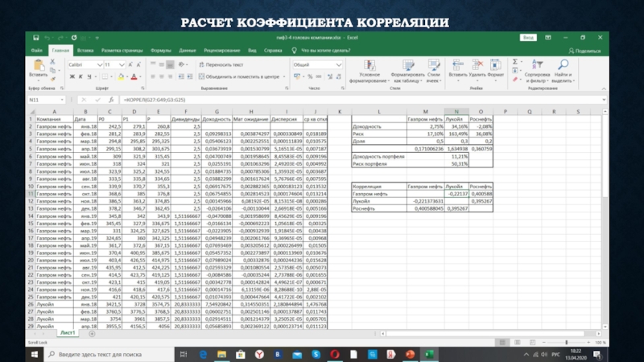Screen dimensions: 644x362
Task: Click Merge and Center (Объединить и поместить в центре)
Action: (239, 76)
